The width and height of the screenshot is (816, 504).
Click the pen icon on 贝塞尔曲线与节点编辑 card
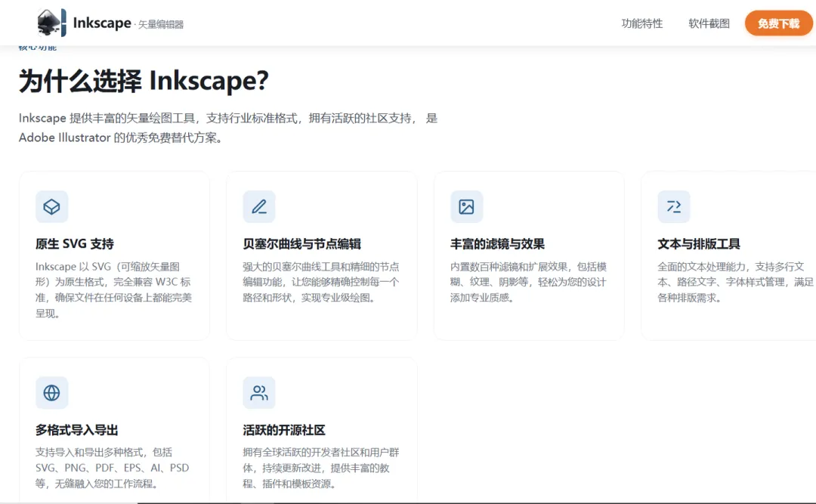(x=259, y=207)
